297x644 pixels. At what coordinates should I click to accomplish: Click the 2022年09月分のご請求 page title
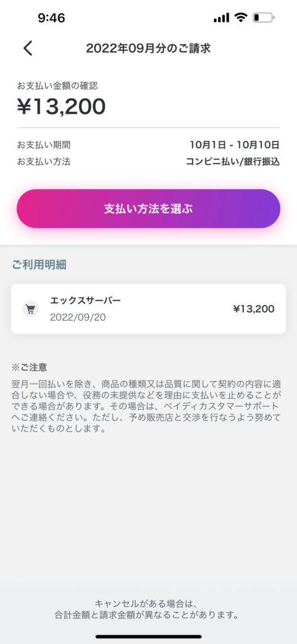148,48
